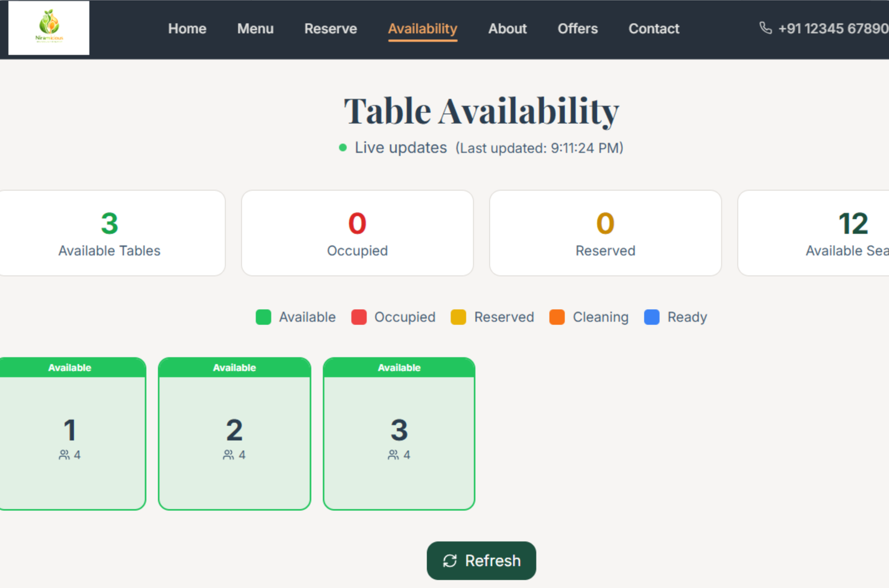Click the green Available legend swatch

263,317
